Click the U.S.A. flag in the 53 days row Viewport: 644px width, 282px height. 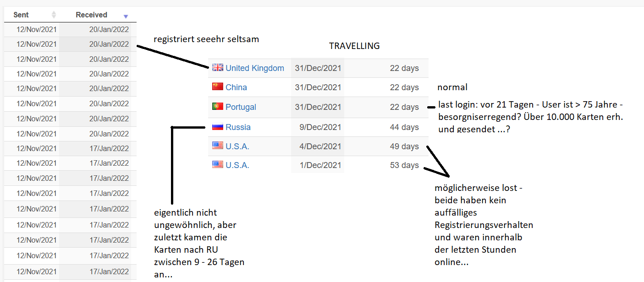tap(218, 165)
